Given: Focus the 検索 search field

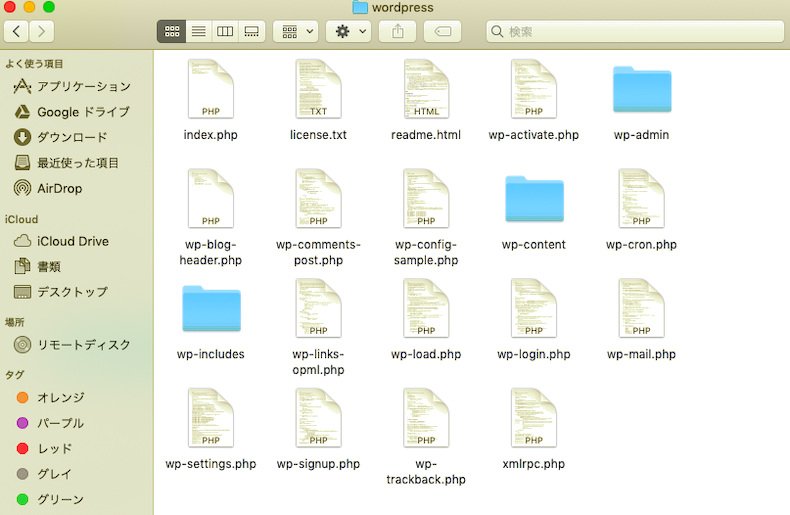Looking at the screenshot, I should pos(635,32).
